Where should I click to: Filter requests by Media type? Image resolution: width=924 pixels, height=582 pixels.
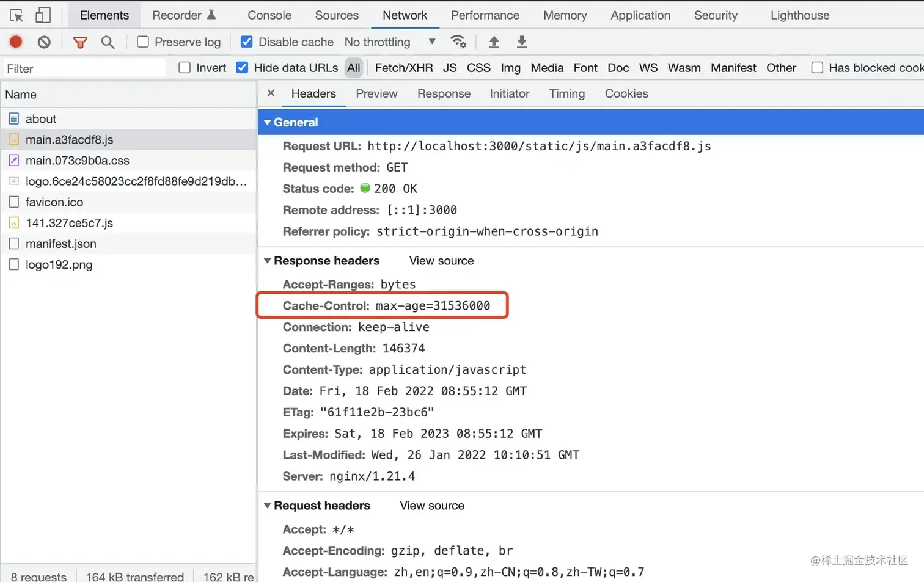click(x=547, y=68)
